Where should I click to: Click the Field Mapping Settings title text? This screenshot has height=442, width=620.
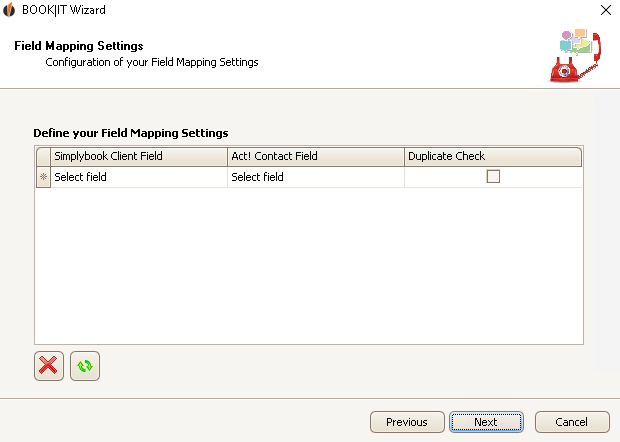pos(79,46)
